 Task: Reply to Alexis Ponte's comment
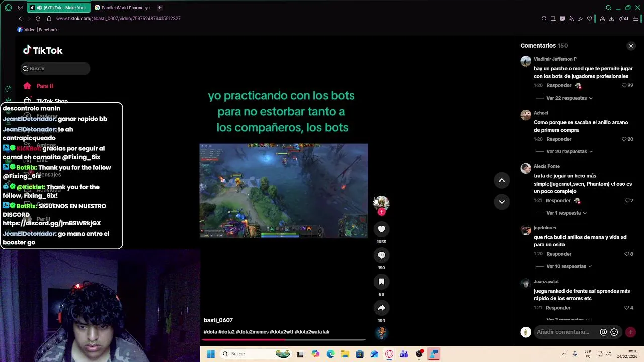coord(558,201)
